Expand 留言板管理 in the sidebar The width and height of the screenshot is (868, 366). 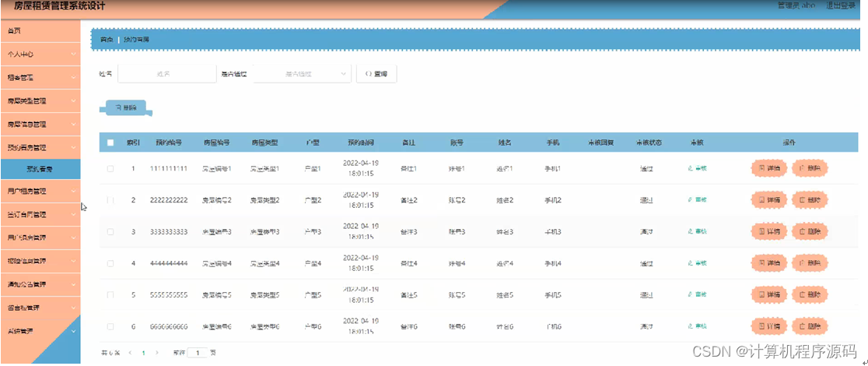[40, 308]
